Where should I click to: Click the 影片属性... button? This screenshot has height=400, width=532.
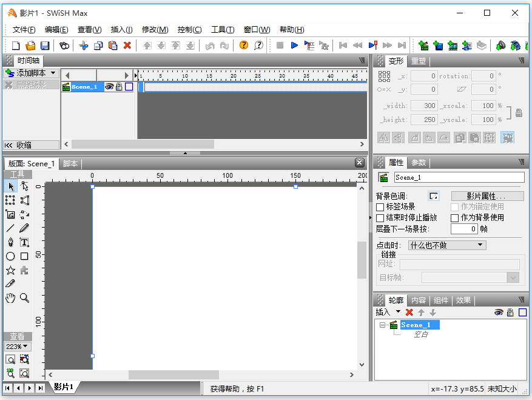(487, 196)
